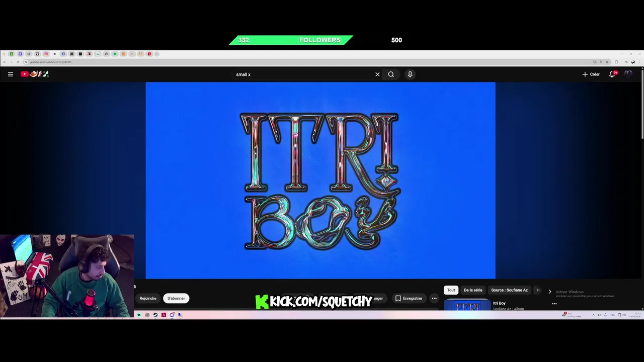Start voice search with the microphone
Screen dimensions: 644x362
point(410,74)
